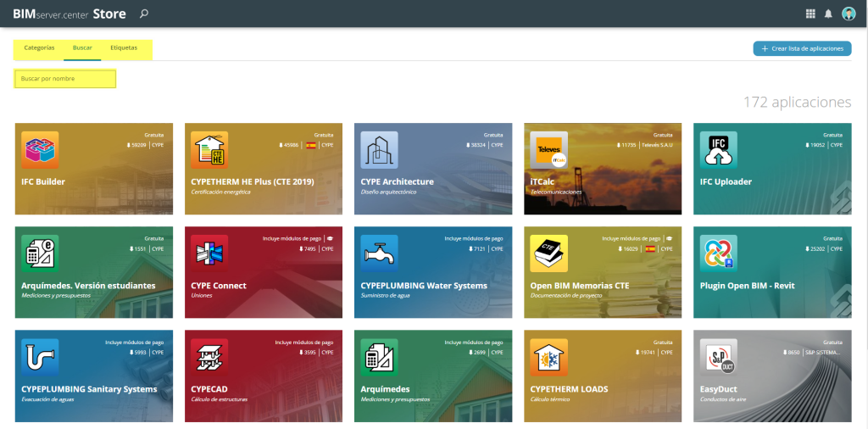This screenshot has height=429, width=868.
Task: Click the CYPEPLUMBING Water Systems faucet icon
Action: 379,253
